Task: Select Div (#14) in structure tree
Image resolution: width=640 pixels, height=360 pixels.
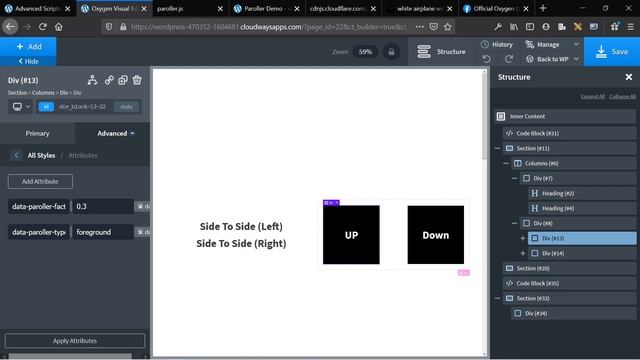Action: tap(582, 253)
